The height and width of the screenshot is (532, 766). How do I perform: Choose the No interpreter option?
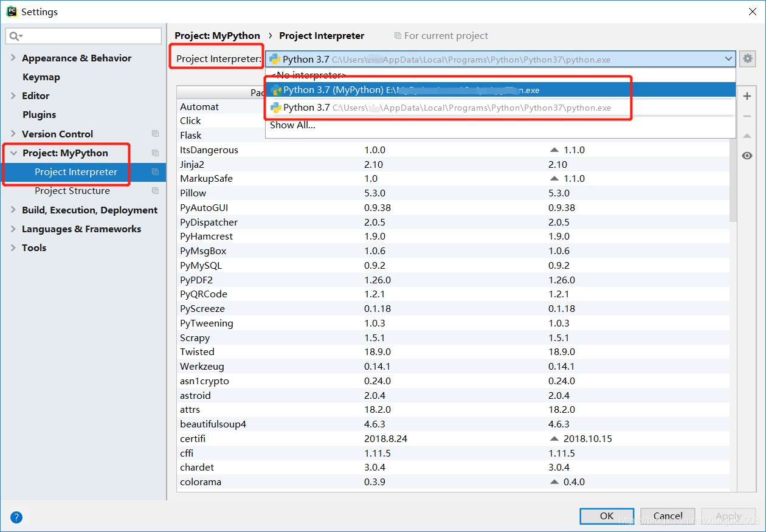[x=500, y=75]
